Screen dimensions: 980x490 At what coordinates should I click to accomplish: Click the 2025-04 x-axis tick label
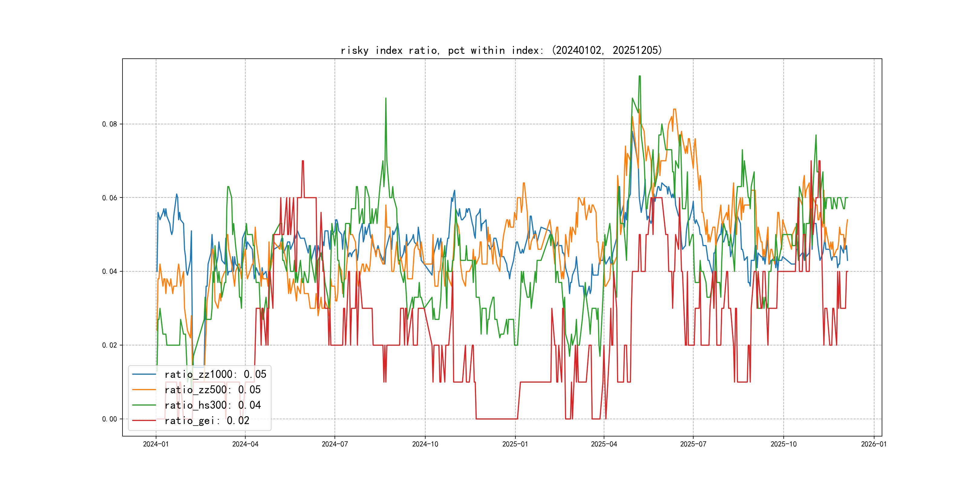[x=604, y=444]
